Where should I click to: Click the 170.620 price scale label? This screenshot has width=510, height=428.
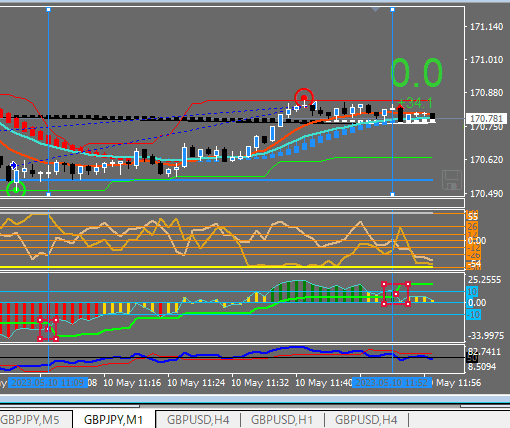click(x=486, y=160)
